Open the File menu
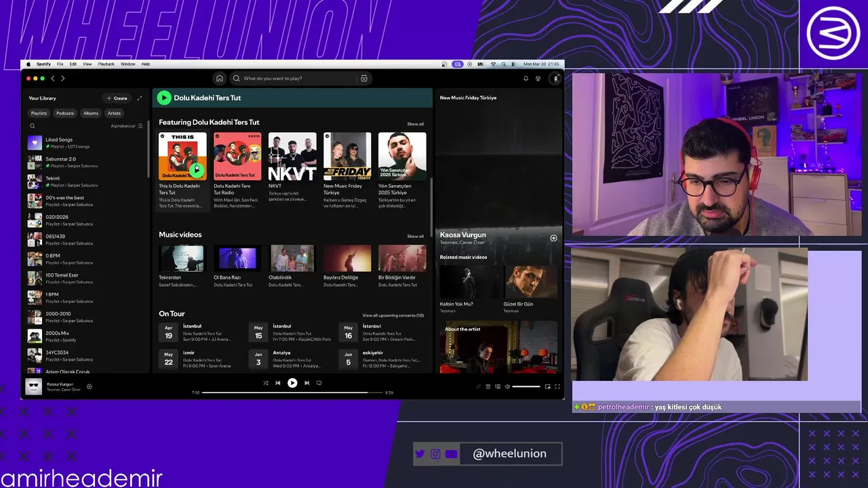This screenshot has width=868, height=488. click(x=60, y=64)
